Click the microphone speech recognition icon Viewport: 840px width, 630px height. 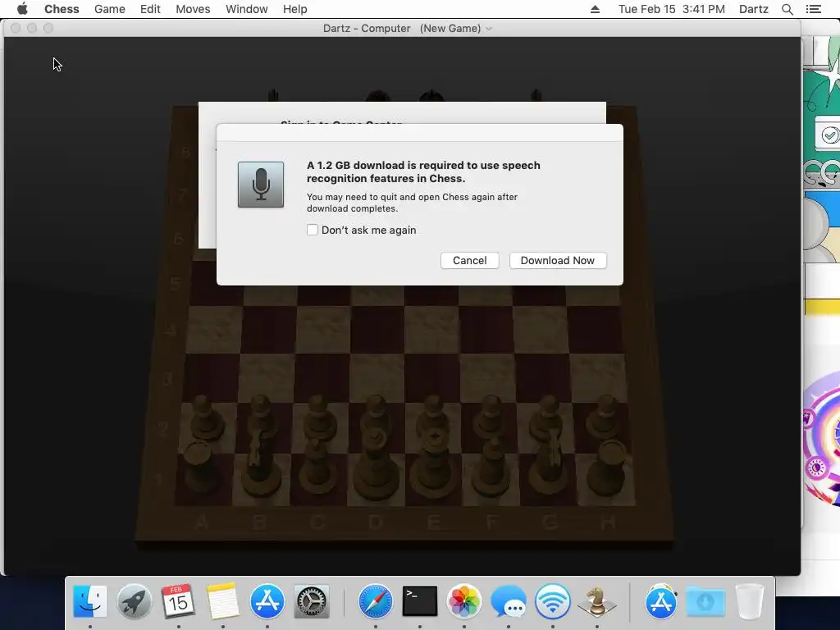pyautogui.click(x=261, y=185)
